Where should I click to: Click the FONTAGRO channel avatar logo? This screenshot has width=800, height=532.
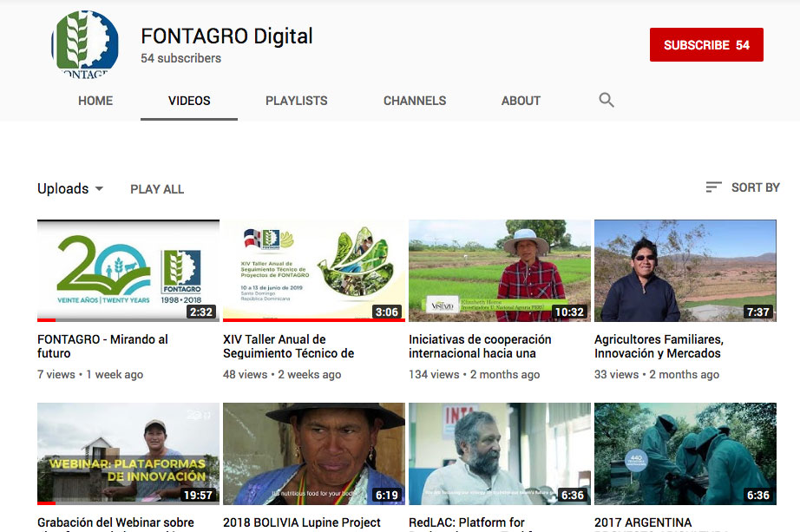85,44
